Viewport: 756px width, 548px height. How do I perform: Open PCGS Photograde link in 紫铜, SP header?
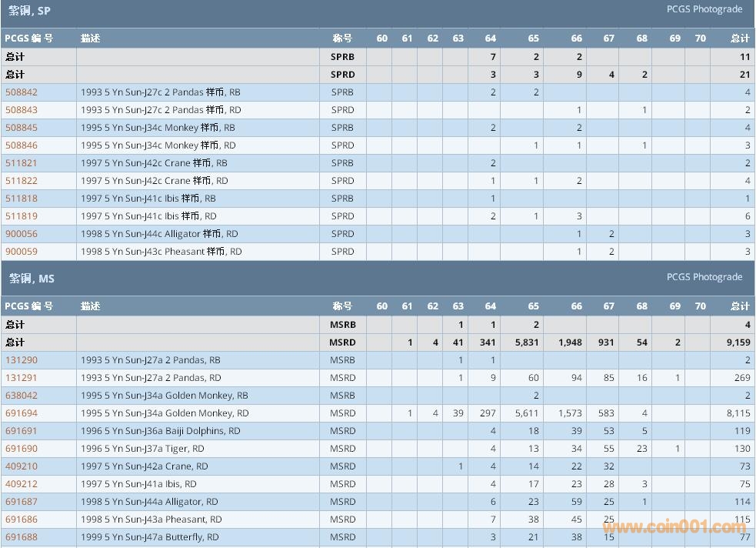point(704,9)
